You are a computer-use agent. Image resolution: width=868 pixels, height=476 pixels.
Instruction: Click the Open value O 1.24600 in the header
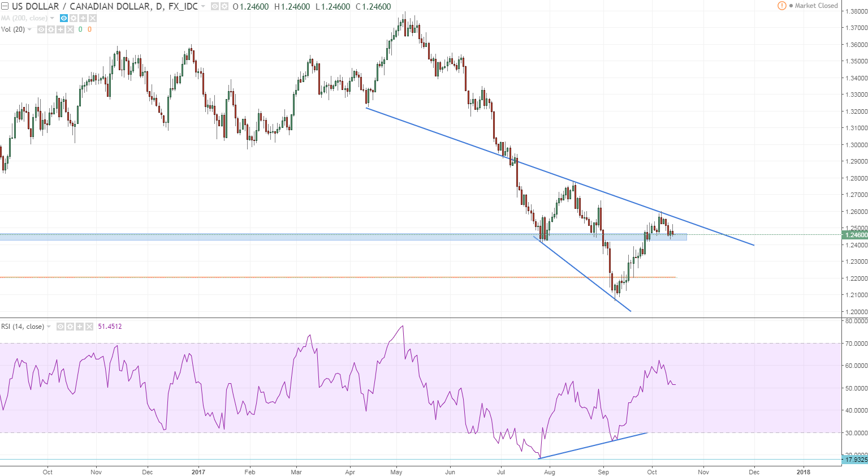251,7
